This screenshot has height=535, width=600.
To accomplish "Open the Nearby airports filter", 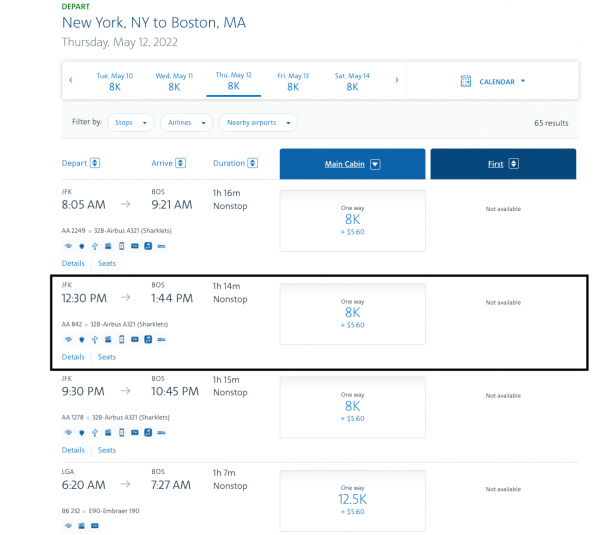I will pos(259,122).
